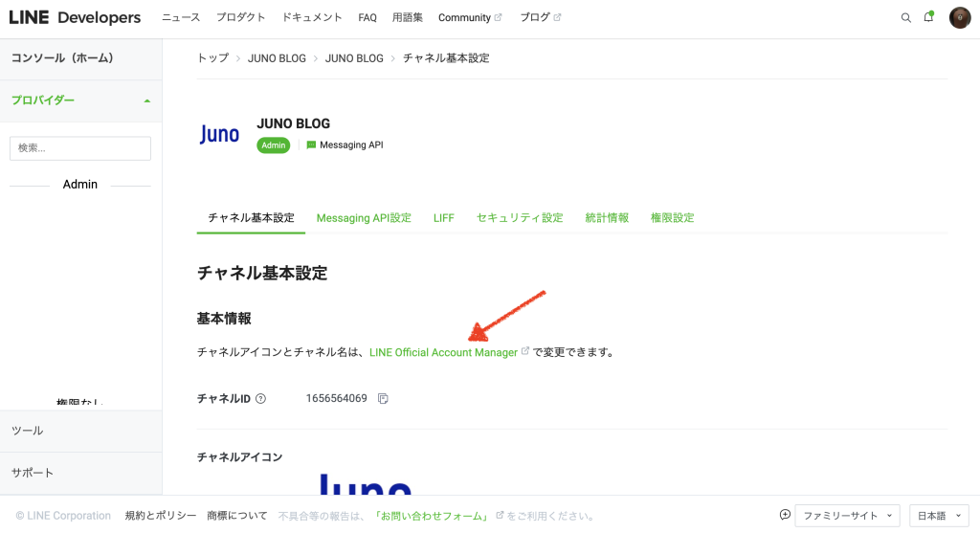
Task: Open ツール in the sidebar
Action: point(81,432)
